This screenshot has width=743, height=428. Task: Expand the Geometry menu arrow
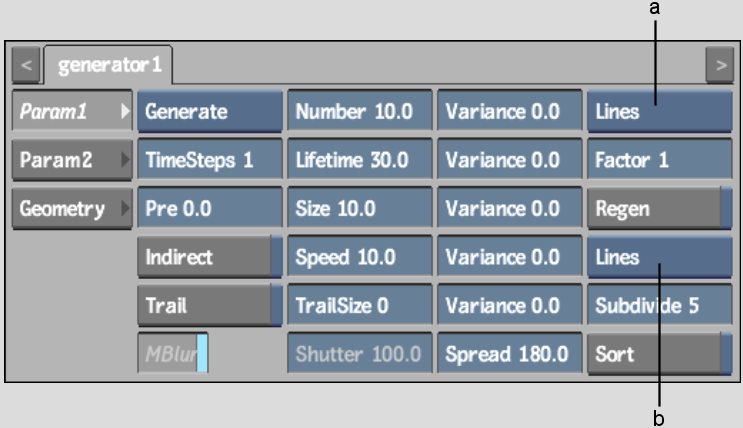click(125, 208)
